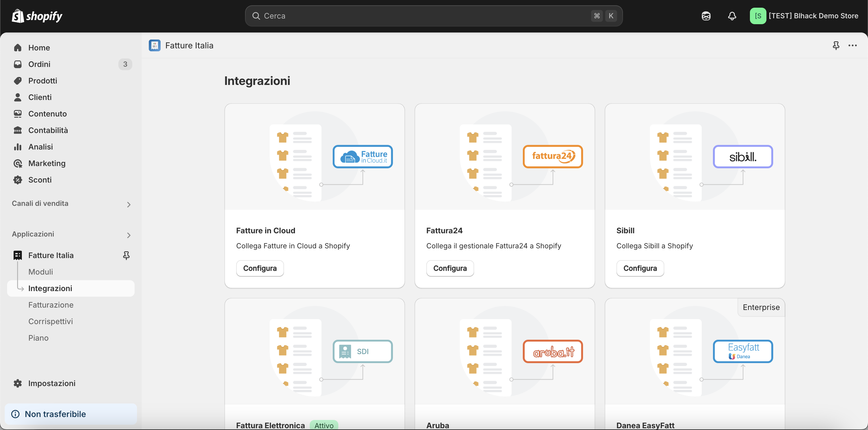The width and height of the screenshot is (868, 430).
Task: Click the Shopify logo
Action: (x=37, y=16)
